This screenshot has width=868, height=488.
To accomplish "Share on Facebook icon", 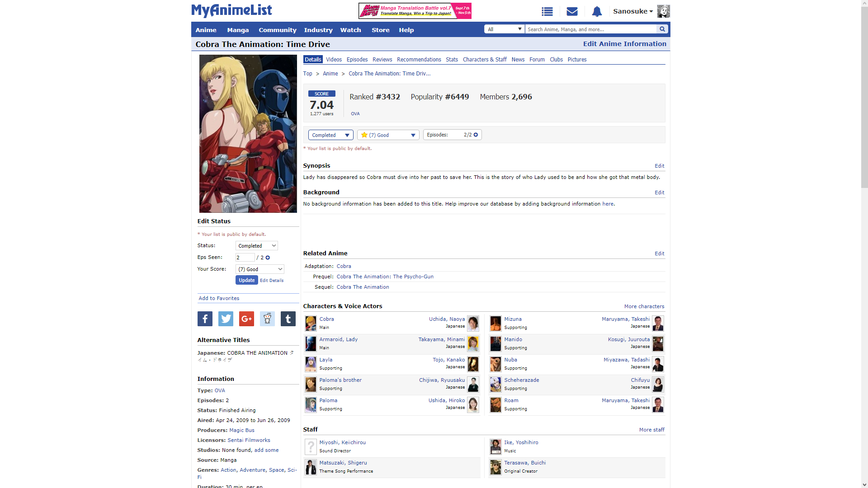I will coord(205,319).
